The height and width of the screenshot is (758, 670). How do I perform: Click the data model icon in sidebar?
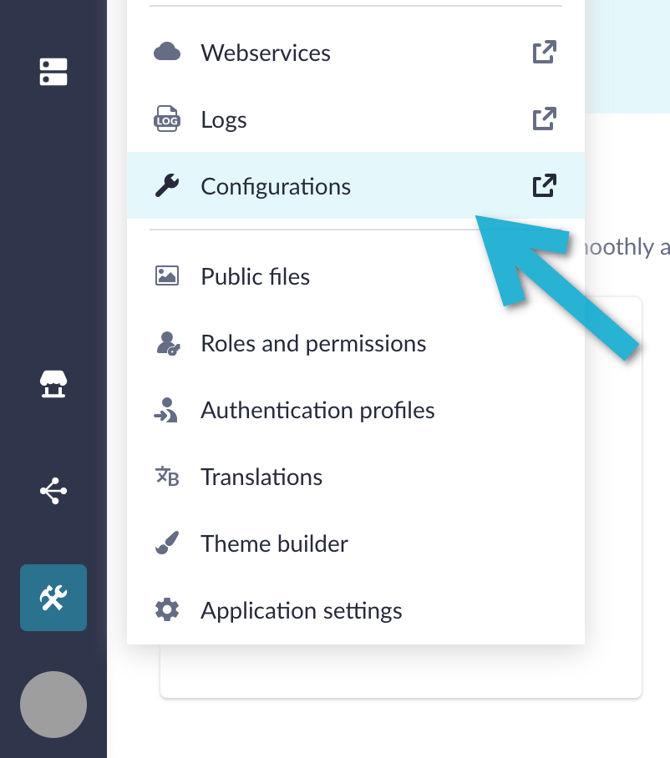pos(53,72)
